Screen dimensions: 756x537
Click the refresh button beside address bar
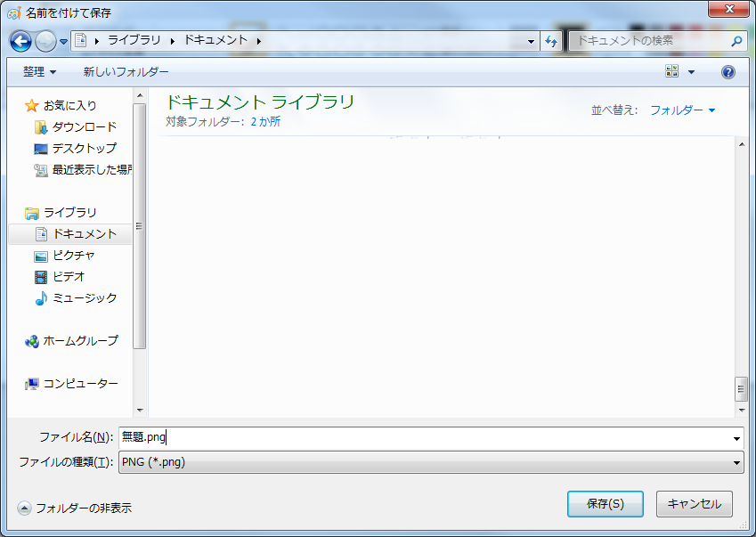pyautogui.click(x=550, y=42)
